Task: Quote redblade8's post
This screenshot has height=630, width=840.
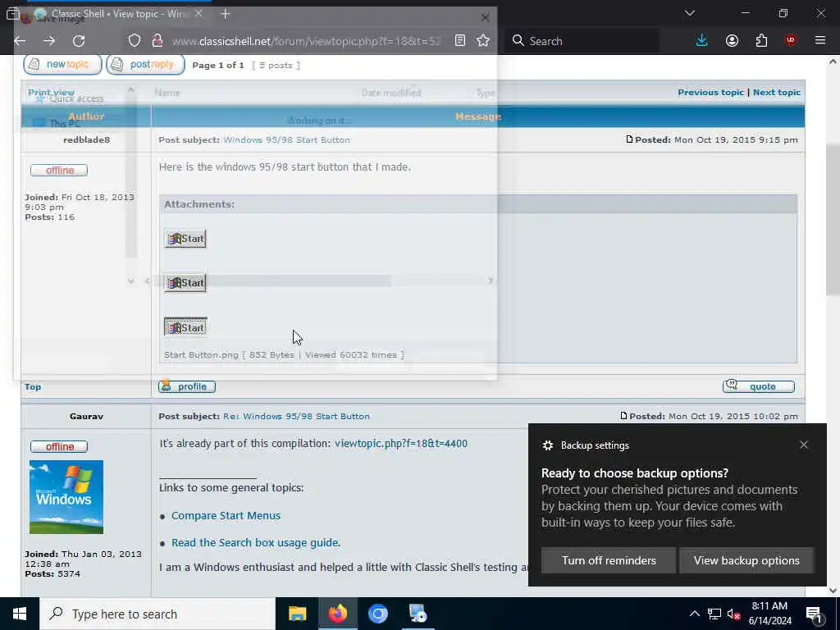Action: click(758, 386)
